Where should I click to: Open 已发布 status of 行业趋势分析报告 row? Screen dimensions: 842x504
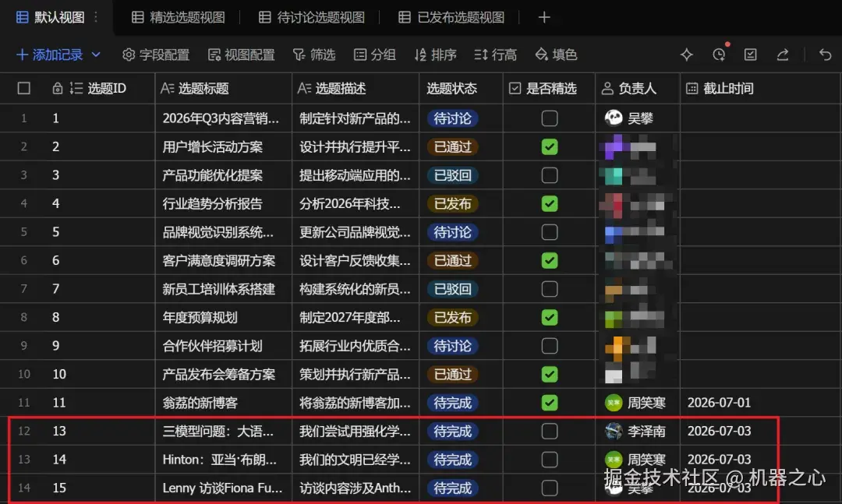tap(453, 203)
